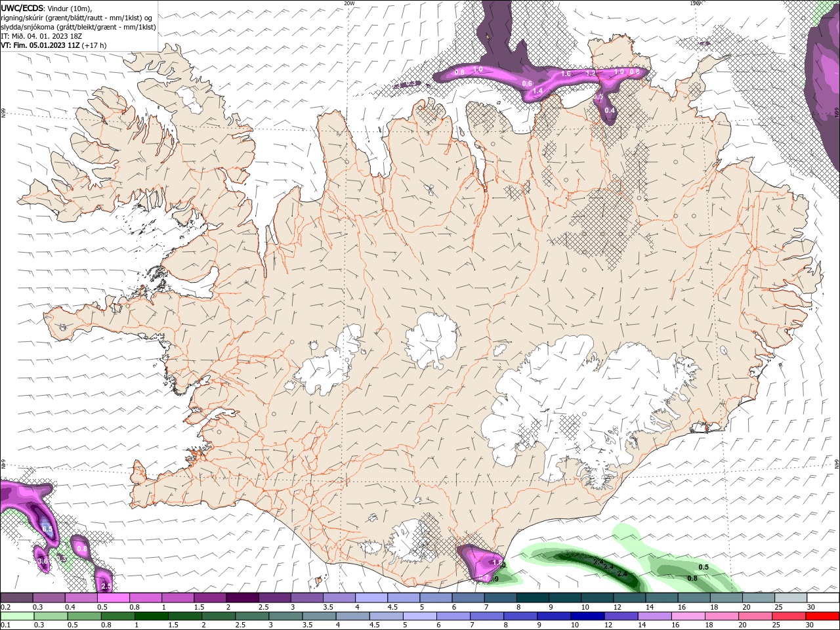840x630 pixels.
Task: Click the UWC/ECDS title text
Action: click(x=22, y=7)
